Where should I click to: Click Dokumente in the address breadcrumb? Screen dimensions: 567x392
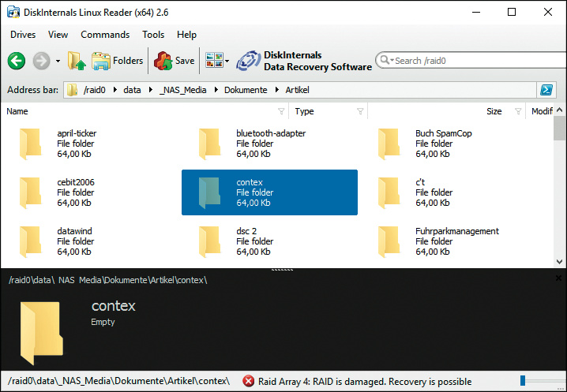click(x=246, y=90)
